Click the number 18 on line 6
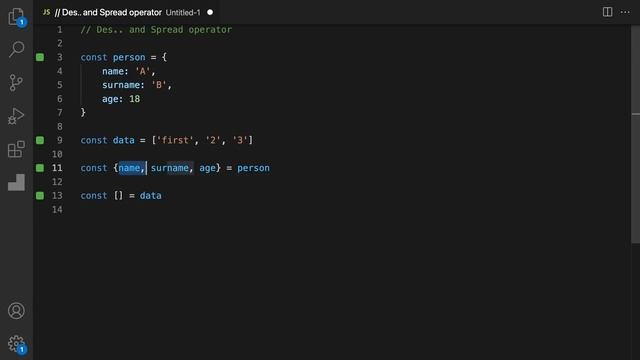The image size is (640, 360). 134,99
